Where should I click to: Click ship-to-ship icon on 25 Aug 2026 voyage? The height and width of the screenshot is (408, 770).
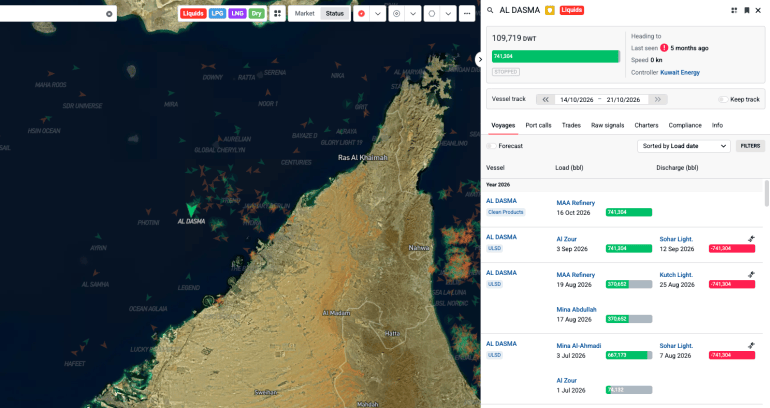pyautogui.click(x=751, y=275)
